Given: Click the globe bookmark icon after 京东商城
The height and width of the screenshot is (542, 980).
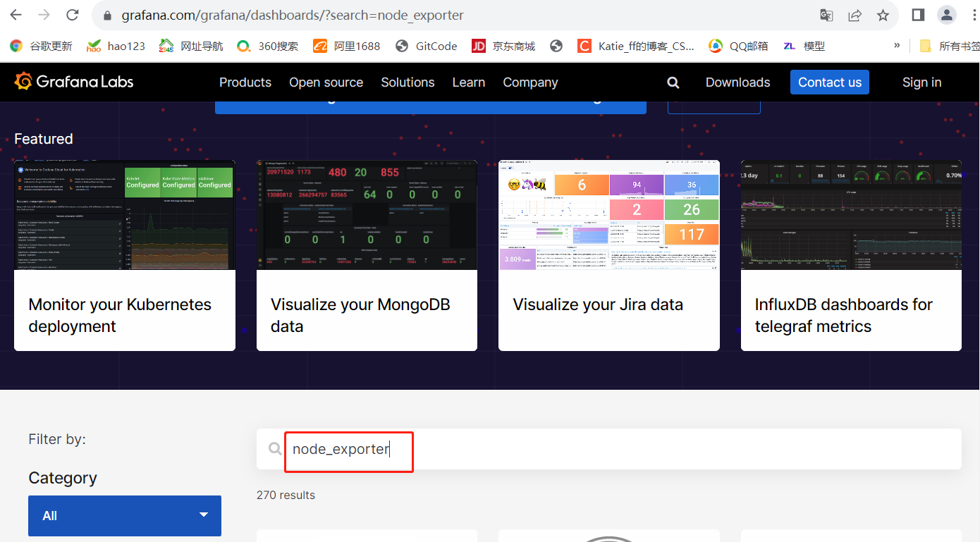Looking at the screenshot, I should 556,46.
